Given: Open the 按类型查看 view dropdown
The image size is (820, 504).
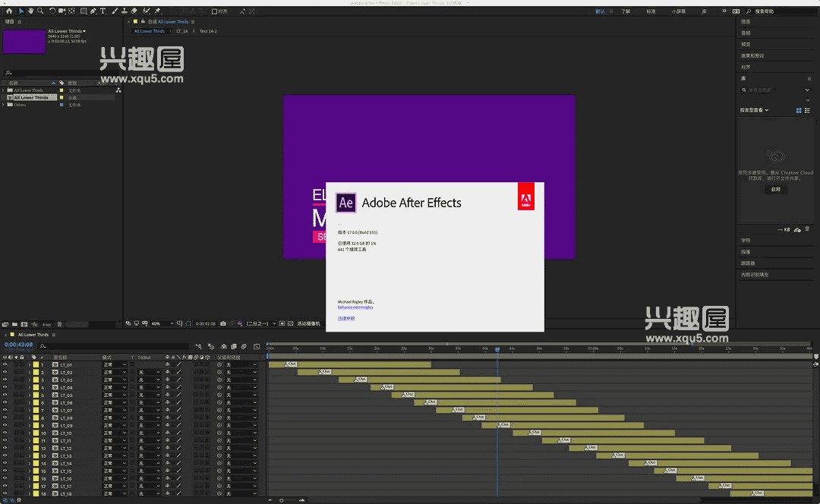Looking at the screenshot, I should coord(754,110).
